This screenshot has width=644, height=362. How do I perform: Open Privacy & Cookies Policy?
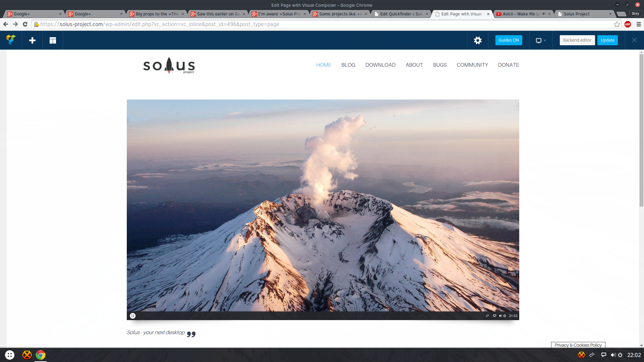[x=578, y=345]
